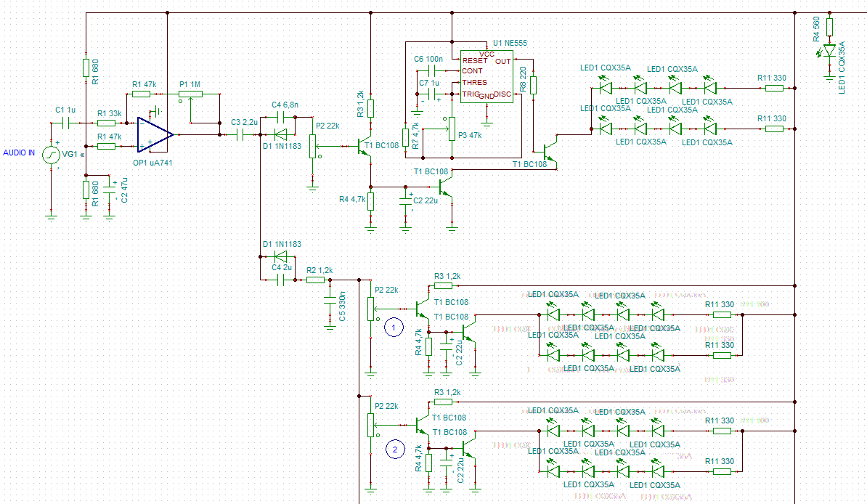
Task: Click the circled marker number 1
Action: click(394, 328)
